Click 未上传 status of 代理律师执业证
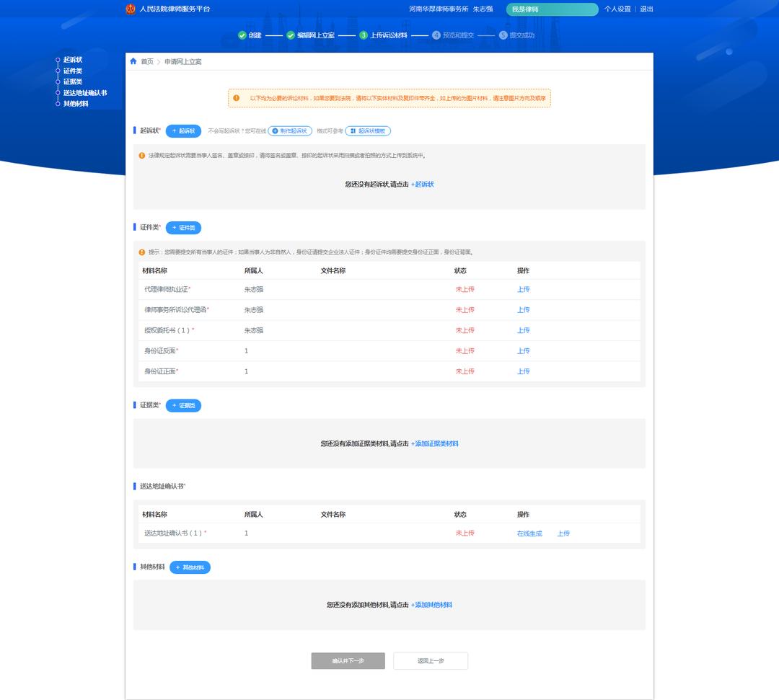779x700 pixels. (465, 289)
